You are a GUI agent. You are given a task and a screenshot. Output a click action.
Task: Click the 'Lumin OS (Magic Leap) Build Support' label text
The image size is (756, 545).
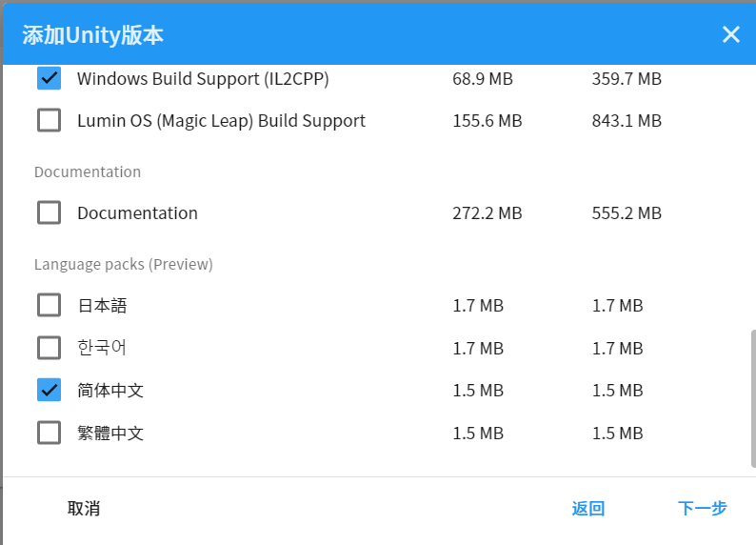click(x=221, y=121)
